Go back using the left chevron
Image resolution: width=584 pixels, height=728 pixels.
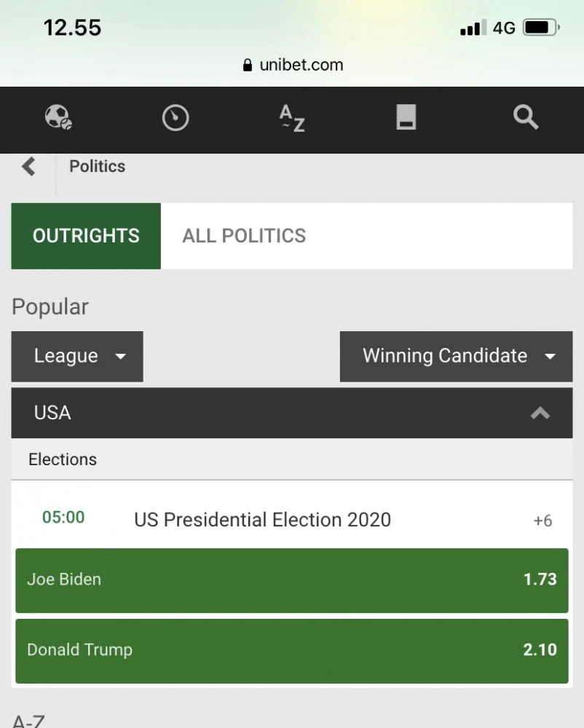[28, 167]
